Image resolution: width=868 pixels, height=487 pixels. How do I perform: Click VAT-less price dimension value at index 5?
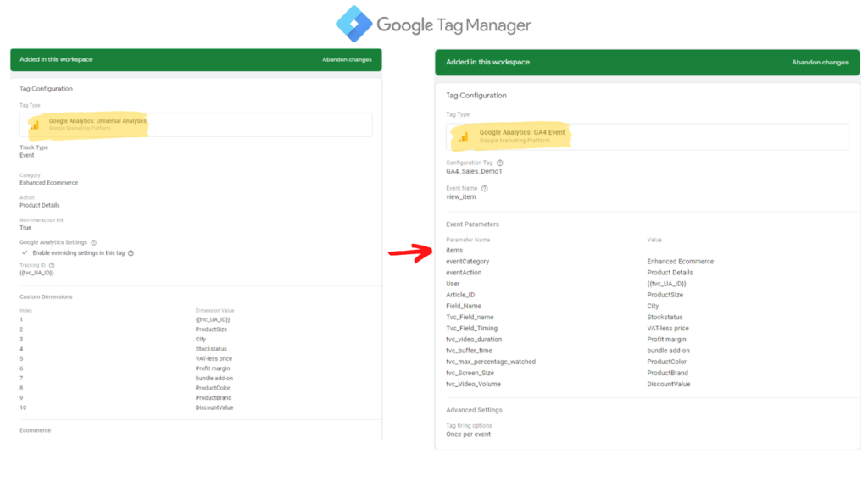214,358
